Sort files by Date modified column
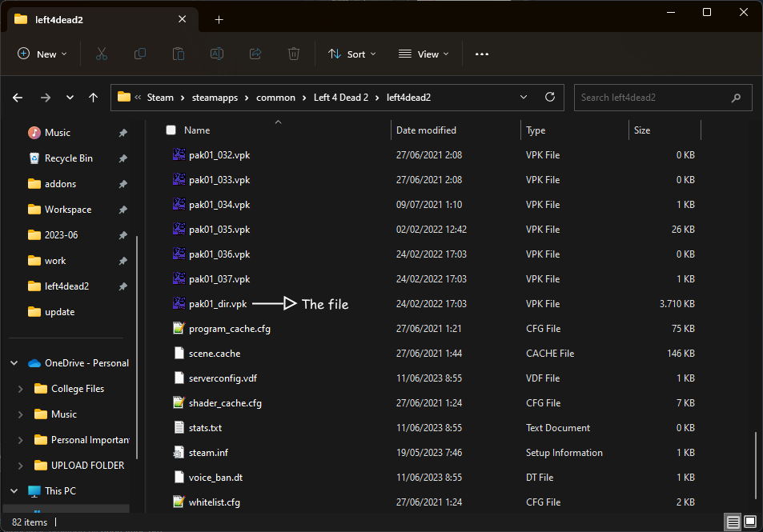This screenshot has height=532, width=763. [427, 130]
